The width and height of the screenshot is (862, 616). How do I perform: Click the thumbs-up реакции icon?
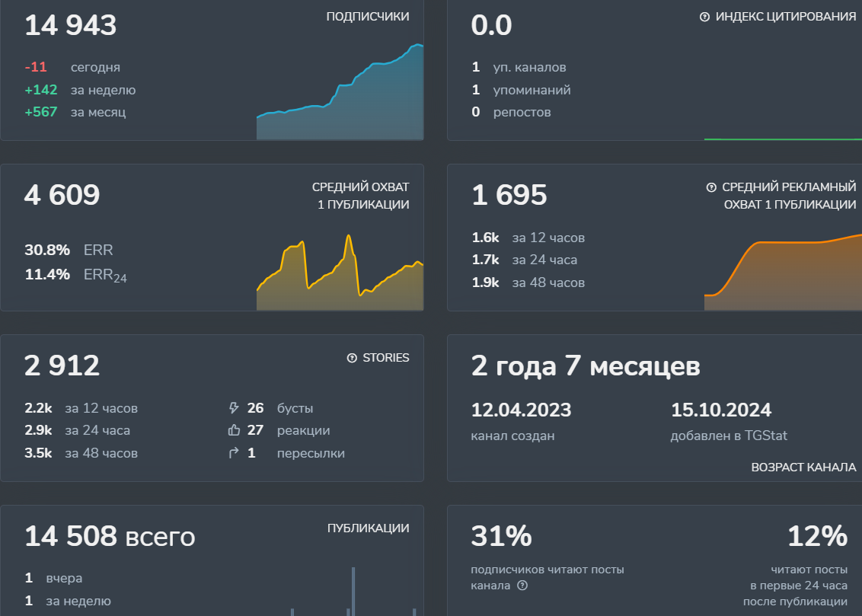234,430
